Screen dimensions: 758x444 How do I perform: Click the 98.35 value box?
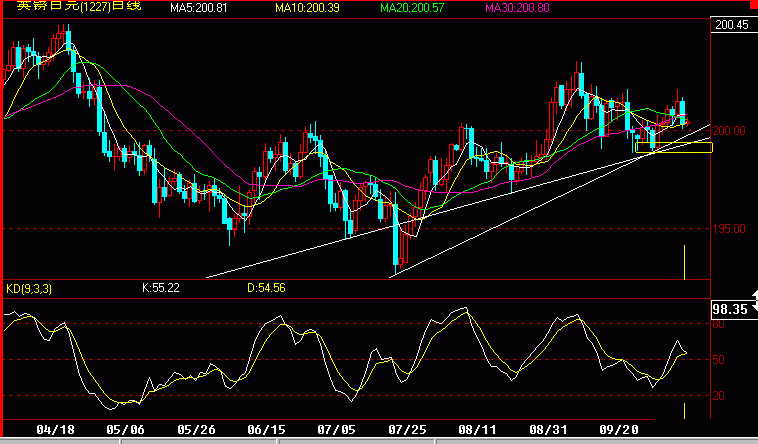[x=732, y=310]
